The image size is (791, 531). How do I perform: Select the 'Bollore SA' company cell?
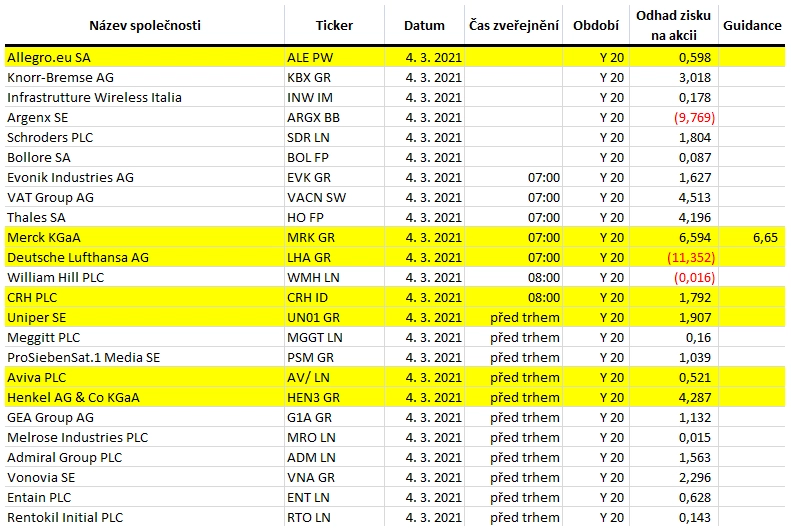point(145,157)
